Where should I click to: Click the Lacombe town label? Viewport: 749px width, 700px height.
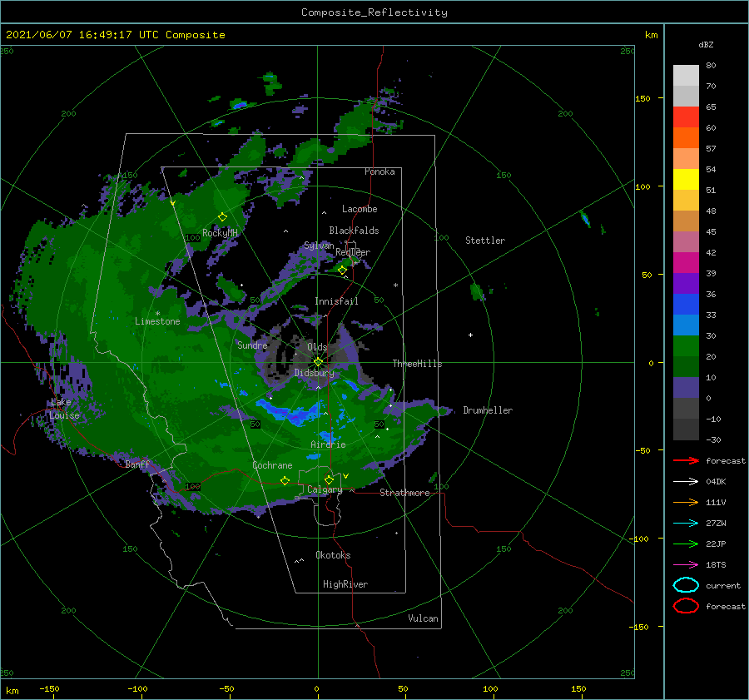click(360, 209)
